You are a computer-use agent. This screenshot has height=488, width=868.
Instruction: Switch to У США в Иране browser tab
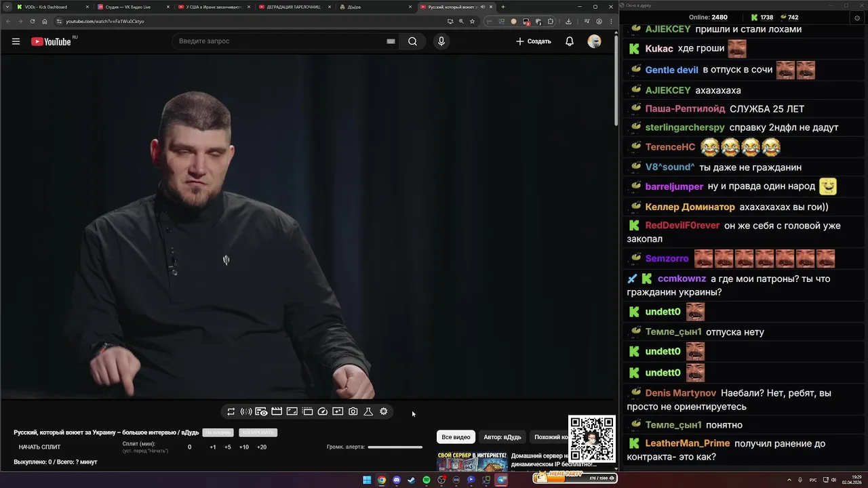point(214,7)
